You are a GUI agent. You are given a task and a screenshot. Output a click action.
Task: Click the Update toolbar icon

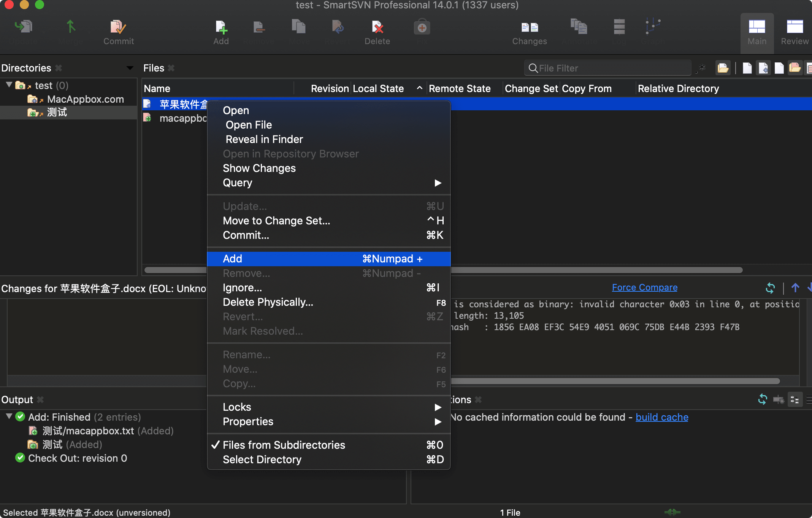click(x=24, y=32)
